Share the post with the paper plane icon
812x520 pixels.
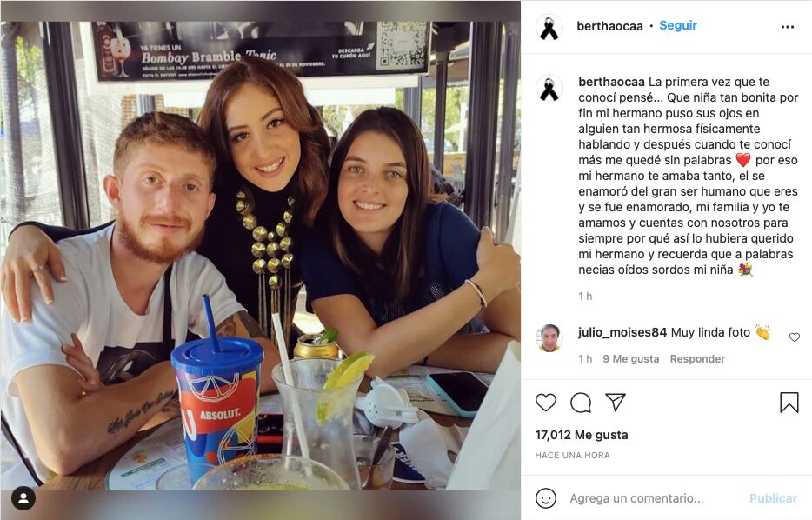[616, 402]
